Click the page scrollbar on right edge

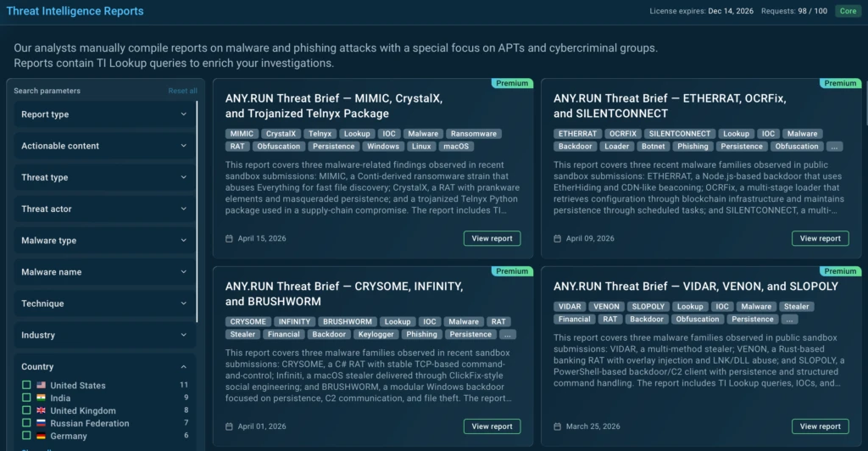[865, 104]
